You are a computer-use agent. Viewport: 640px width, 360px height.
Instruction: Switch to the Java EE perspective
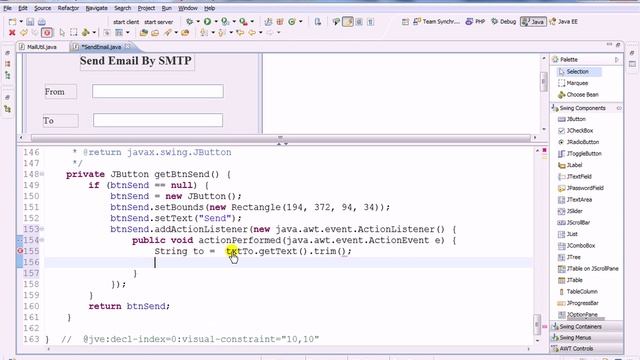pos(564,22)
